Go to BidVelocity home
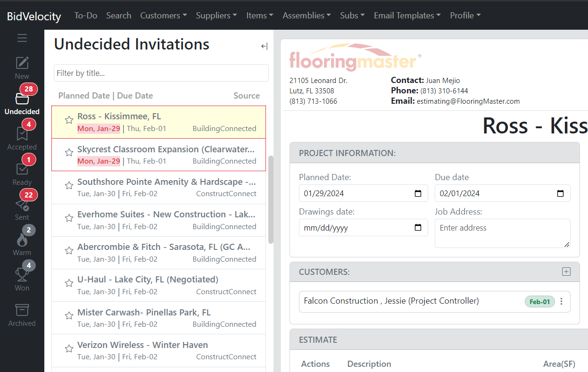 (34, 17)
